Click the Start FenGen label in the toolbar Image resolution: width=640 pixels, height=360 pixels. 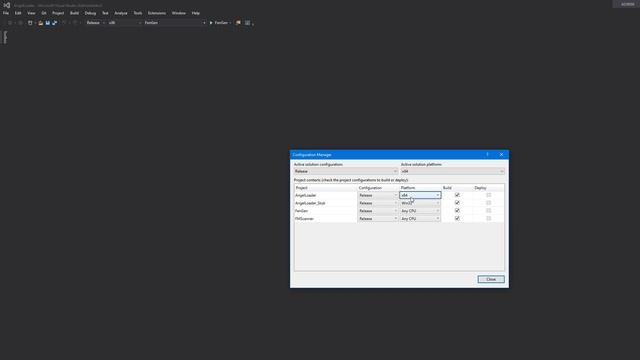[x=221, y=23]
